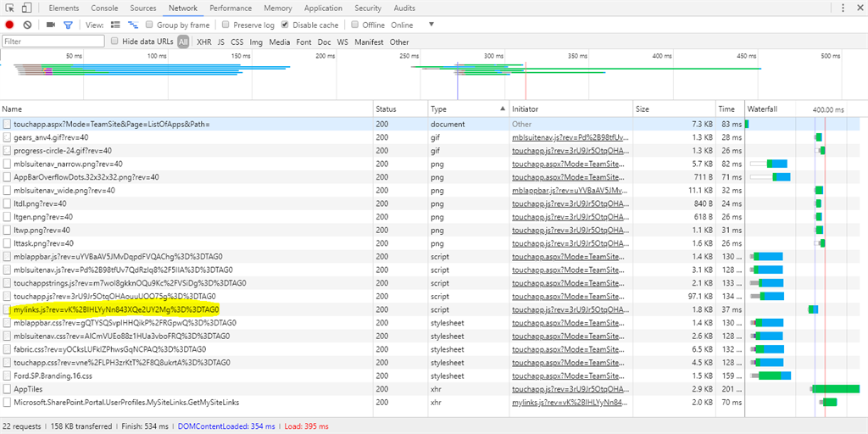Switch to the Security tab

tap(368, 8)
